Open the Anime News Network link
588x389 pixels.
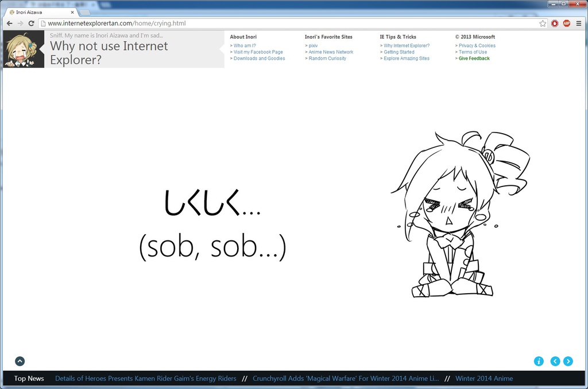click(331, 52)
